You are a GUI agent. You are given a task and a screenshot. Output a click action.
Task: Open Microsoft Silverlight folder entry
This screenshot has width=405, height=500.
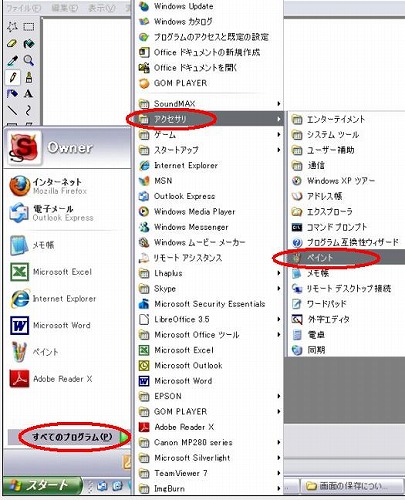point(210,458)
